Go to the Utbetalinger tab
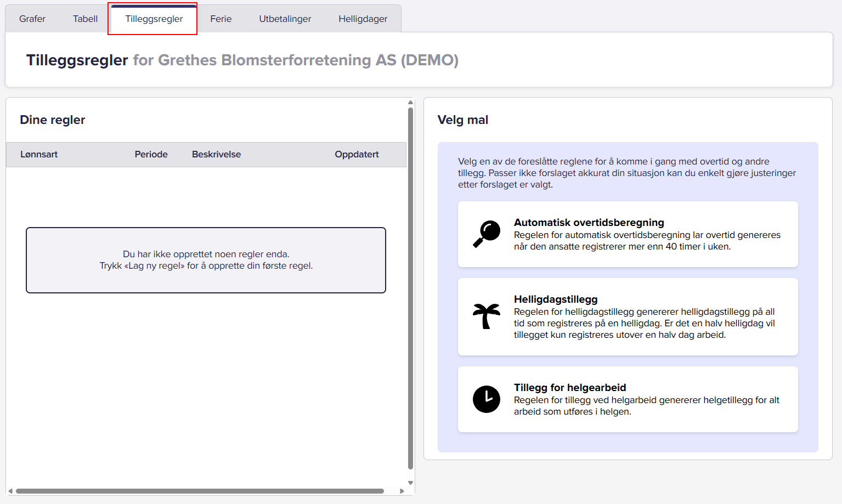This screenshot has height=504, width=842. click(x=285, y=19)
